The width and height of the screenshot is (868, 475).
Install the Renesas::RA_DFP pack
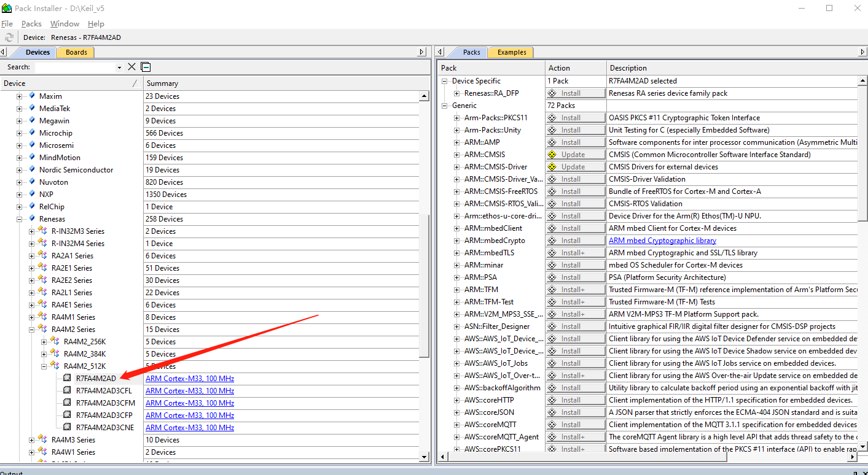[x=576, y=93]
